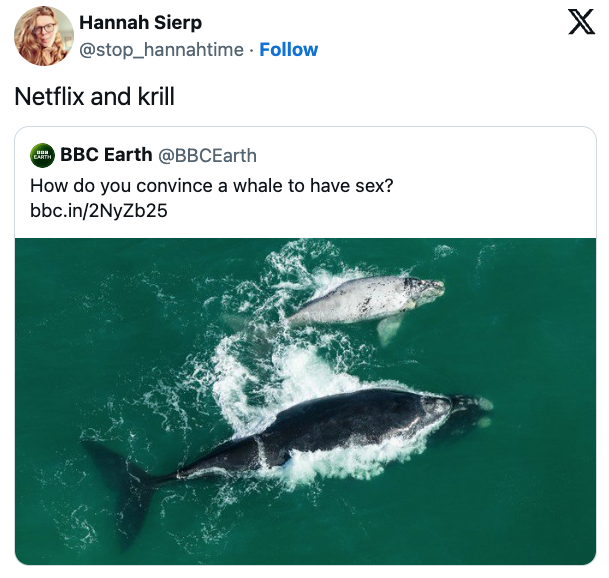Viewport: 609px width, 578px height.
Task: Click the BBC Earth account name
Action: tap(106, 155)
